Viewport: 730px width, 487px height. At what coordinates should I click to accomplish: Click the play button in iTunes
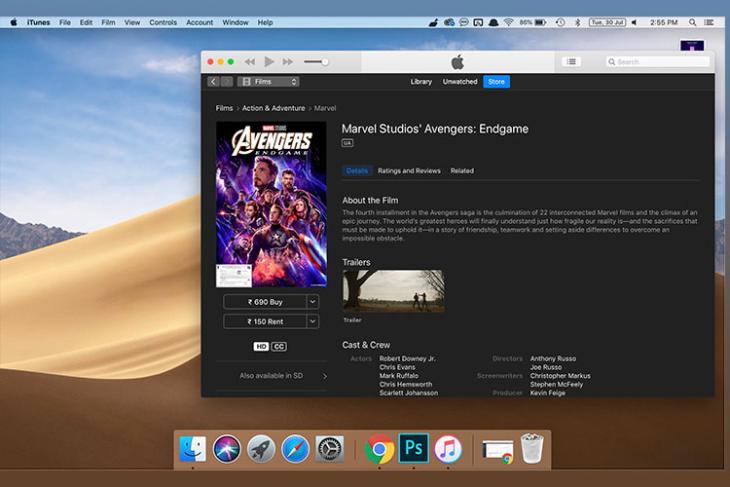click(x=269, y=61)
